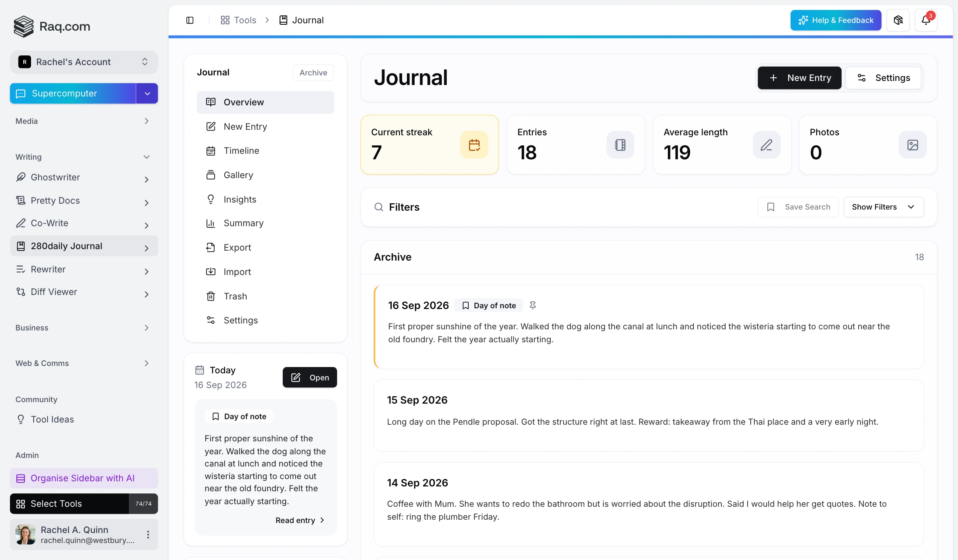Viewport: 958px width, 560px height.
Task: Open Settings button in Journal header
Action: pyautogui.click(x=883, y=78)
